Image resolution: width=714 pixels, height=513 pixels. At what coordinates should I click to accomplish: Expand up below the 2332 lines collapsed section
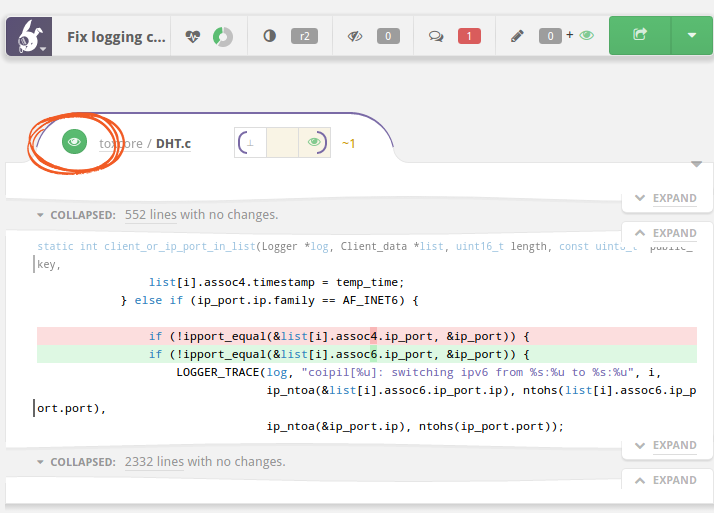(x=666, y=480)
